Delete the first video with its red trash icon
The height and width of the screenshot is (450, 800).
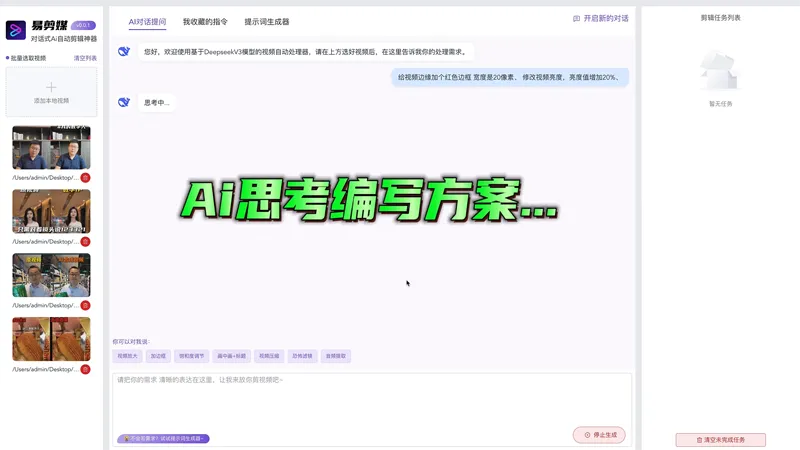pyautogui.click(x=85, y=178)
